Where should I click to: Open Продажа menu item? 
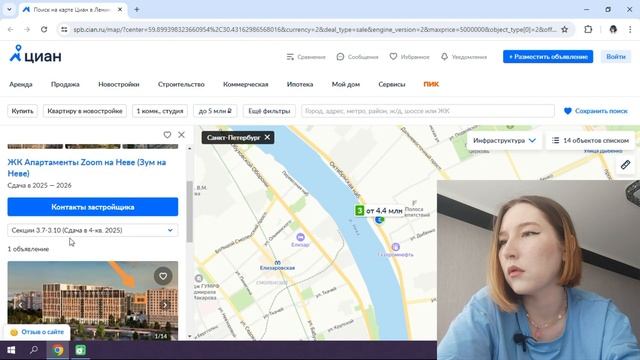(65, 84)
